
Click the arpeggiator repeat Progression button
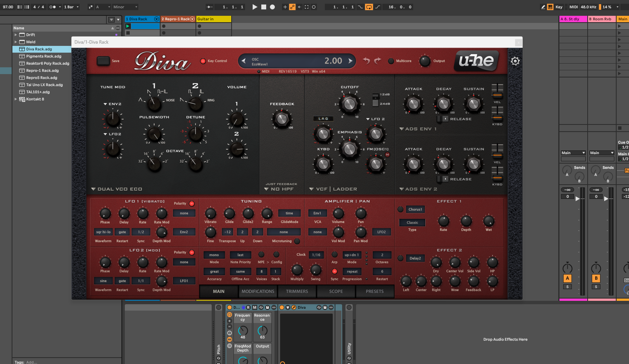(352, 271)
